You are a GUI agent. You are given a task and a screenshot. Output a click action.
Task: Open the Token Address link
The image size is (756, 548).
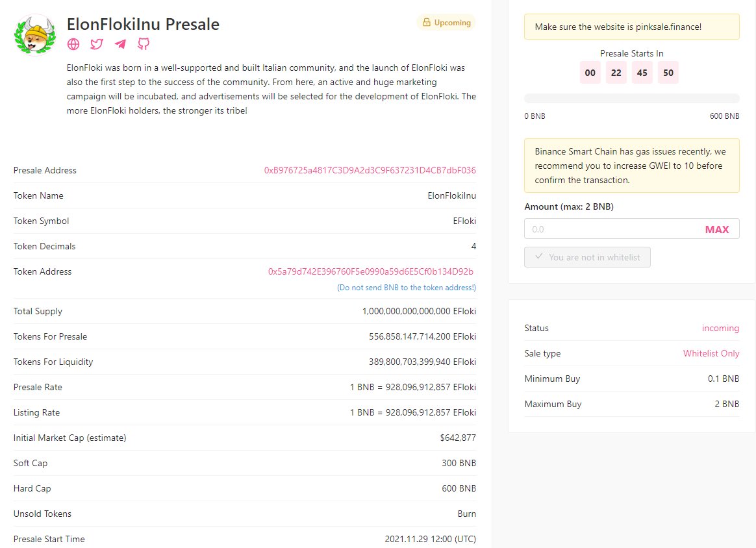pos(372,271)
